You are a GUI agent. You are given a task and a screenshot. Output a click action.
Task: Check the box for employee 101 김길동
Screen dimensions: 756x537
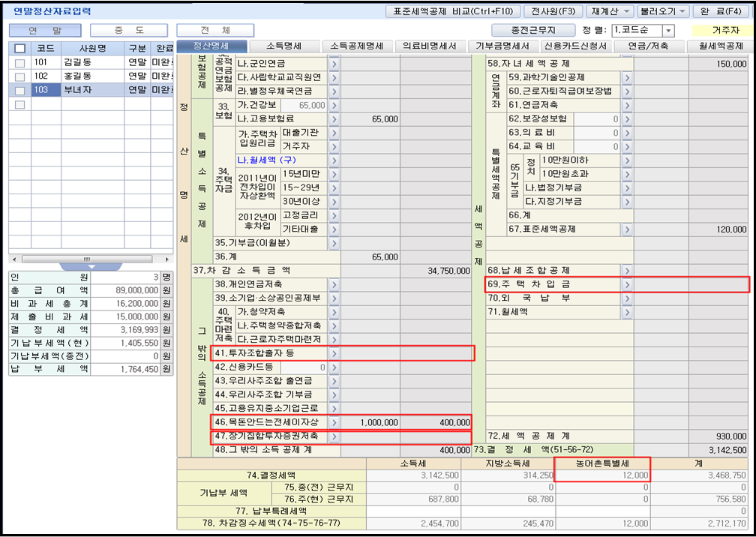[x=20, y=62]
